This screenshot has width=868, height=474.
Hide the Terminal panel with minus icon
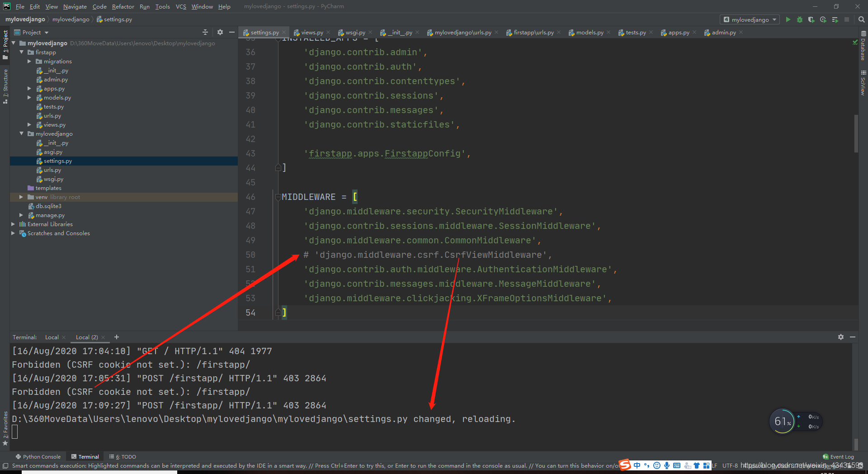tap(853, 337)
